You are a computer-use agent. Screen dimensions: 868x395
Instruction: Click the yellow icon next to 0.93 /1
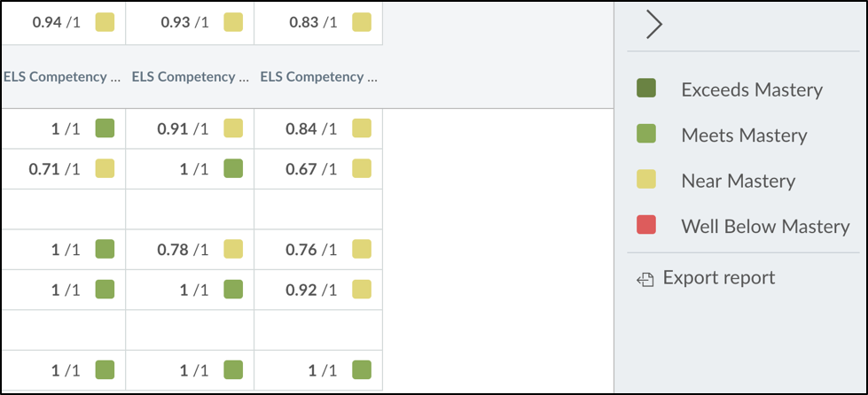[x=233, y=23]
